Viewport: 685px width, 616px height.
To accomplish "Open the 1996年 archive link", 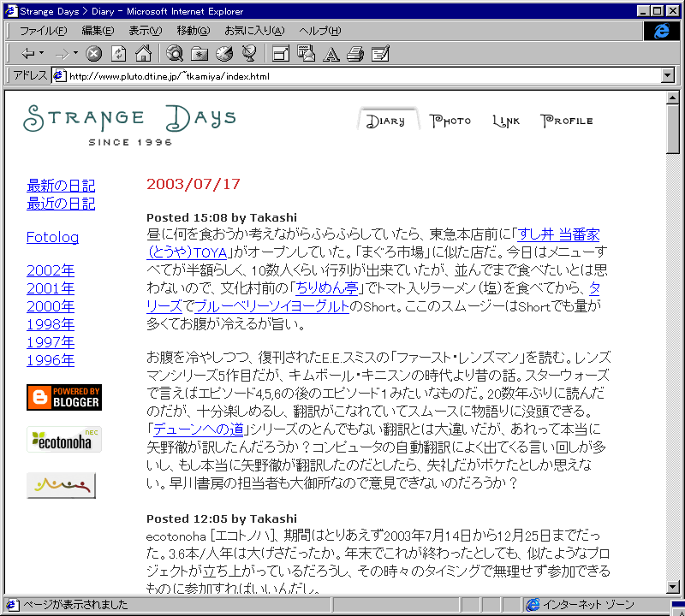I will pyautogui.click(x=51, y=360).
